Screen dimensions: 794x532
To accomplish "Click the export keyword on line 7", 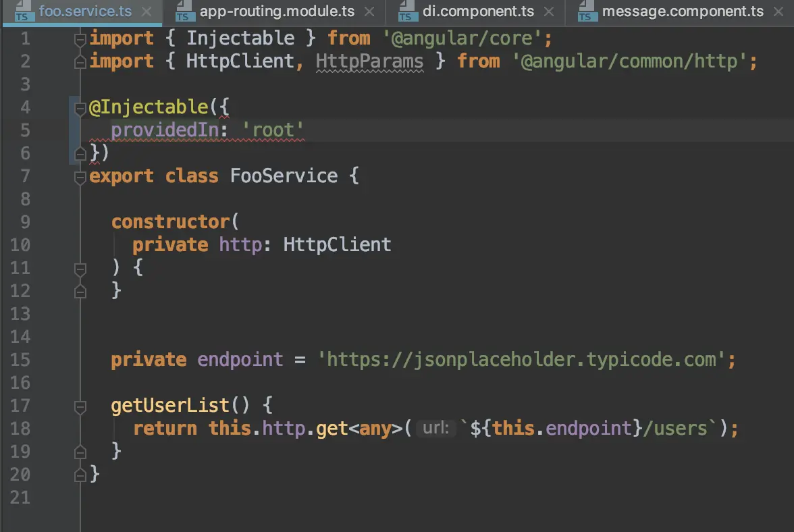I will [122, 176].
